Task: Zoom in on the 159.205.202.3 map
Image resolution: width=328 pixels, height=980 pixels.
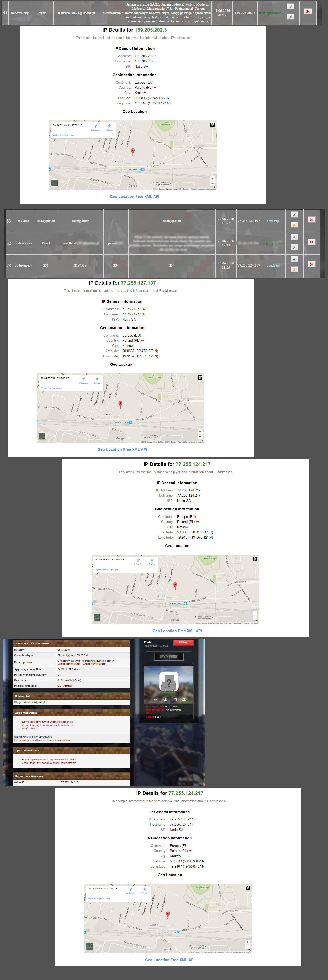Action: 212,178
